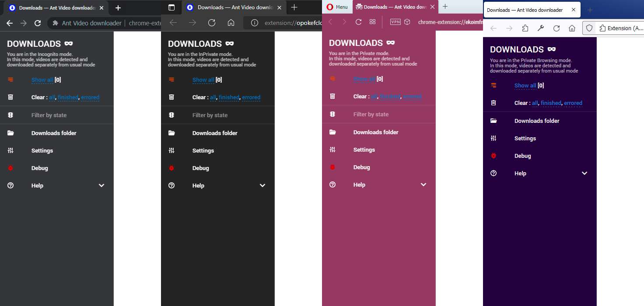Viewport: 644px width, 306px height.
Task: Expand the Help chevron in the Firefox sidebar
Action: click(x=584, y=173)
